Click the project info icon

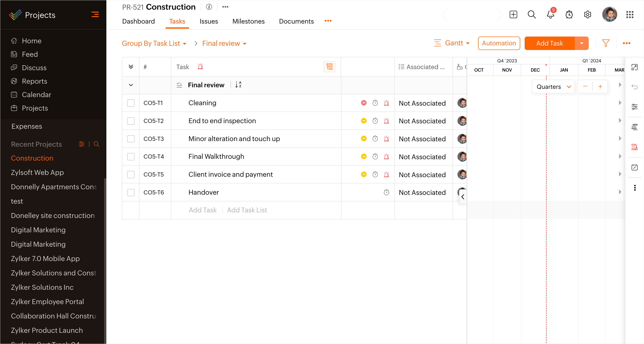(x=209, y=7)
